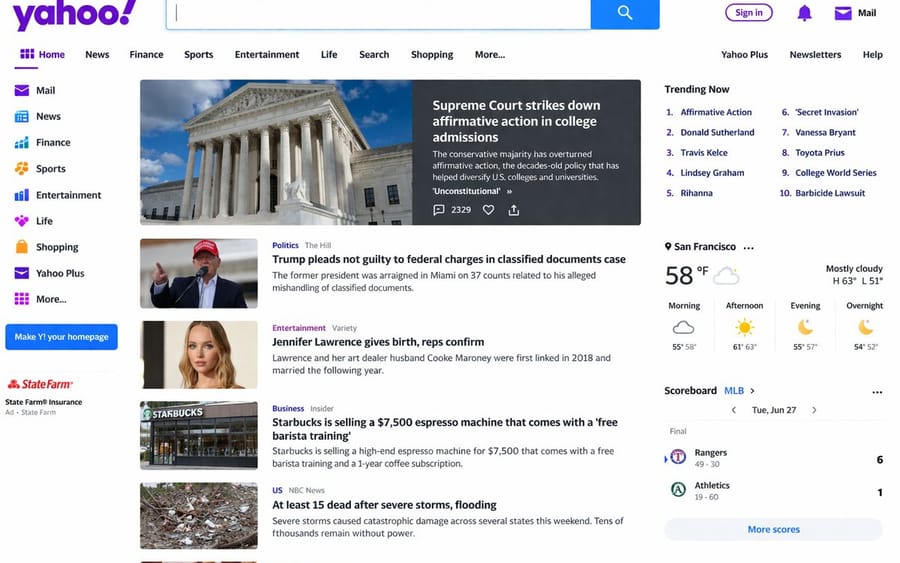Open Starbucks espresso machine headline
900x563 pixels.
click(x=445, y=429)
